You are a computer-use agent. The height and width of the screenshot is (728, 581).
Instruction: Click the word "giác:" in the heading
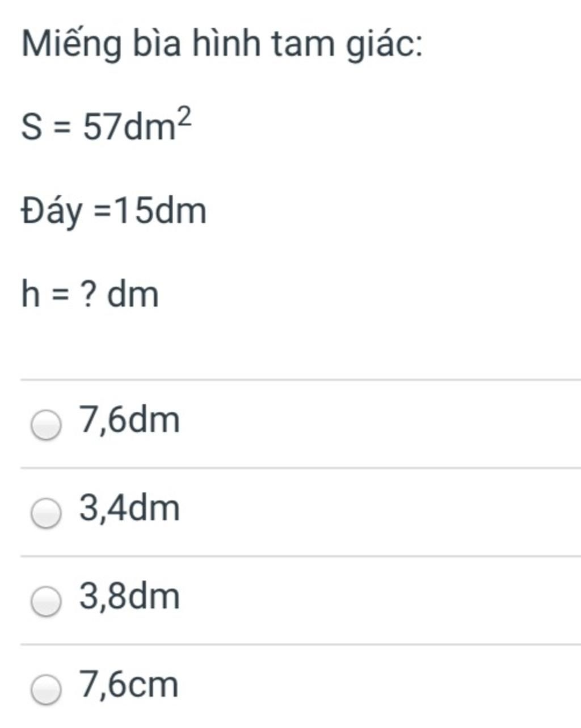(x=384, y=45)
